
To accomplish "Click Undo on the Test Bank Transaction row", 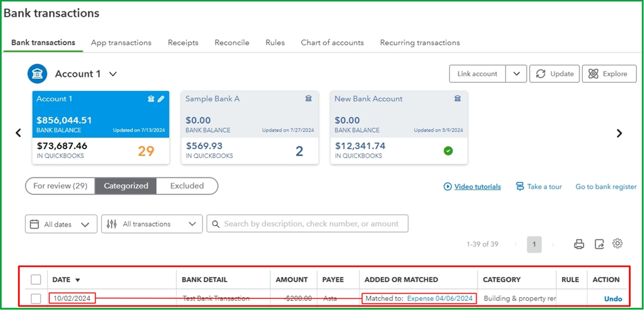I will pos(613,299).
